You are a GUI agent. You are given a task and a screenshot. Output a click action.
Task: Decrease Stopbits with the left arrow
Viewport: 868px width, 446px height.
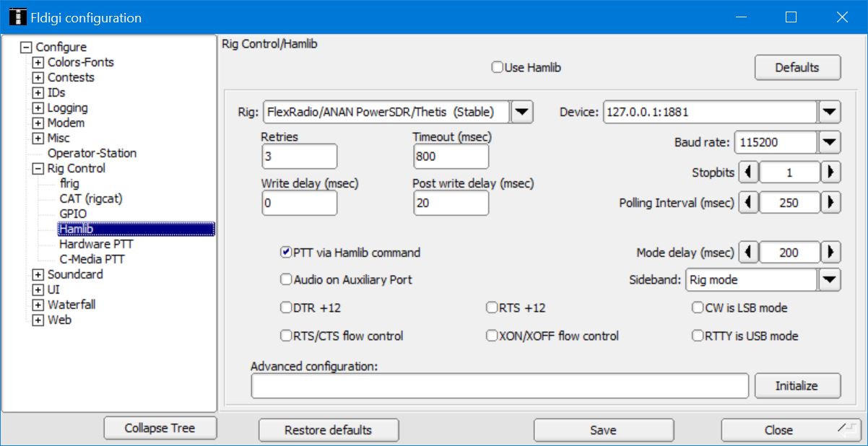[x=748, y=172]
